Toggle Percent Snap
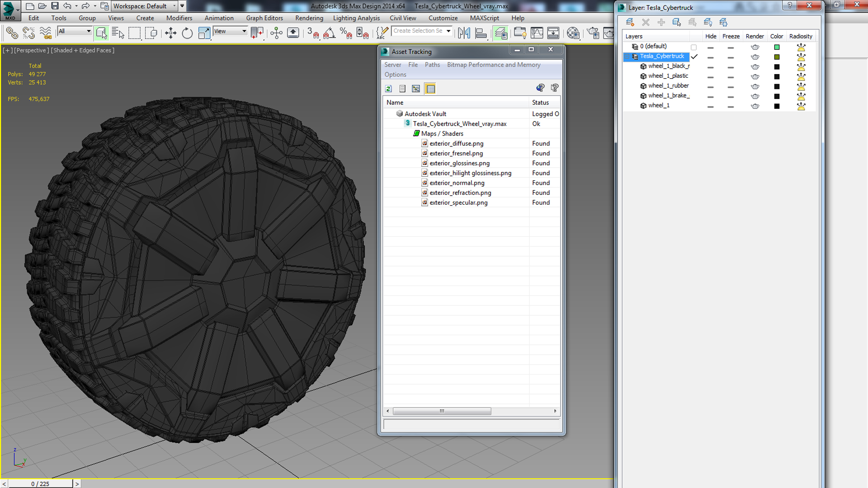868x488 pixels. pos(346,33)
